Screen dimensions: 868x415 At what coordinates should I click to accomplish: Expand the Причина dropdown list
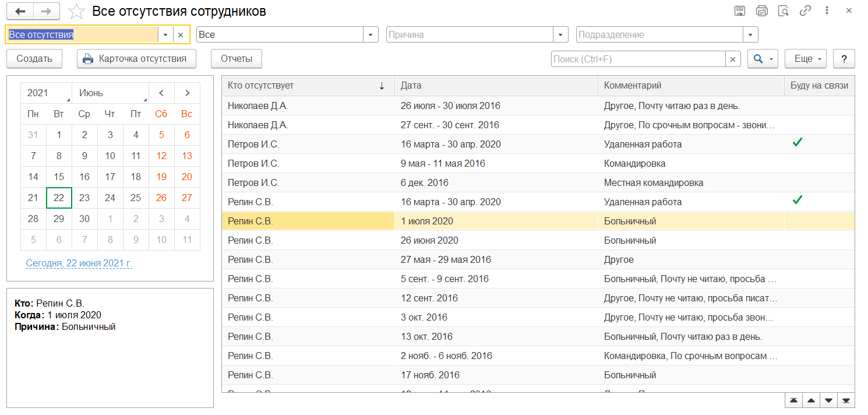561,35
